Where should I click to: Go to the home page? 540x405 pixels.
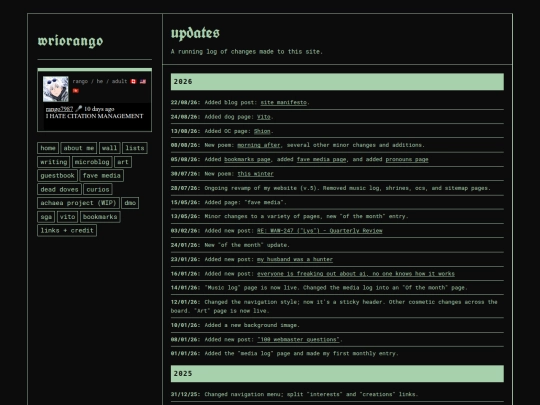(x=48, y=148)
